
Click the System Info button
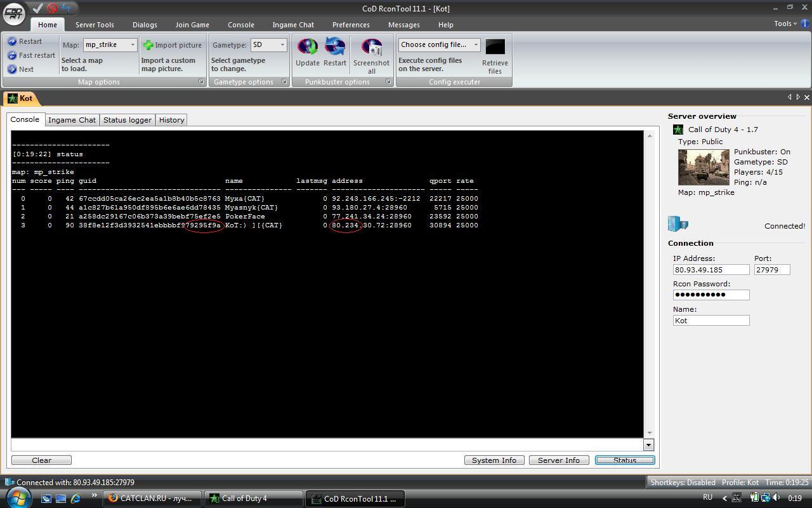click(x=494, y=460)
